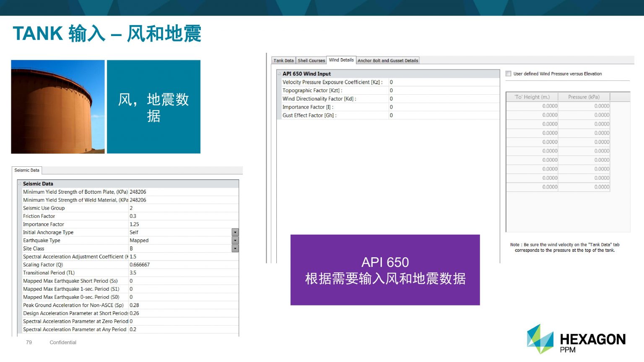Open Anchor Bolt and Gusset Details tab
Image resolution: width=644 pixels, height=362 pixels.
pos(388,61)
